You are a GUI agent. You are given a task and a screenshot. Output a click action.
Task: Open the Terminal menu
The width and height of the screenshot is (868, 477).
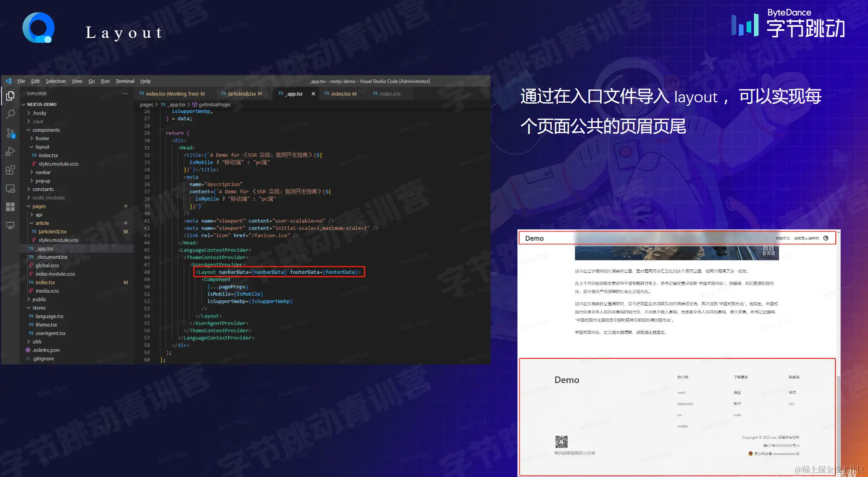coord(125,81)
